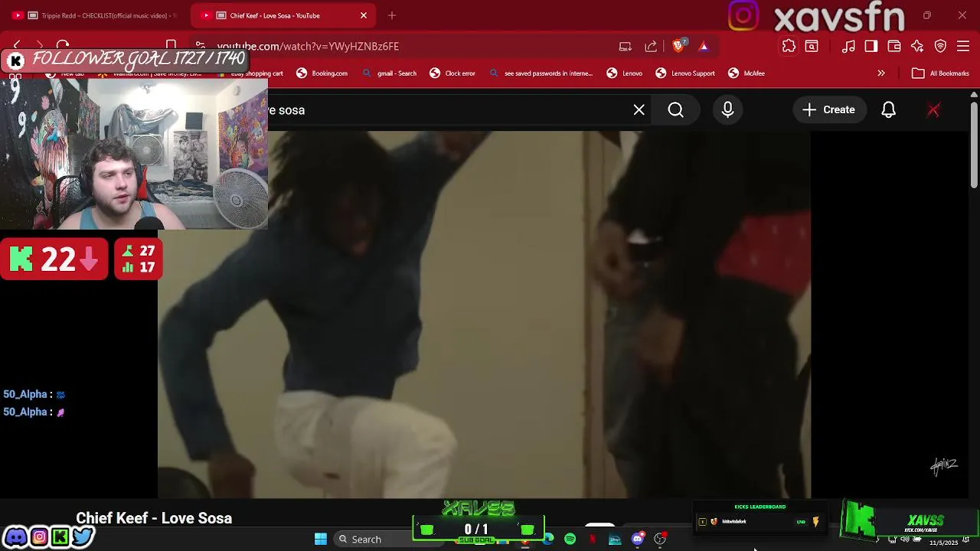Click the YouTube search box text
The height and width of the screenshot is (551, 980).
(287, 110)
